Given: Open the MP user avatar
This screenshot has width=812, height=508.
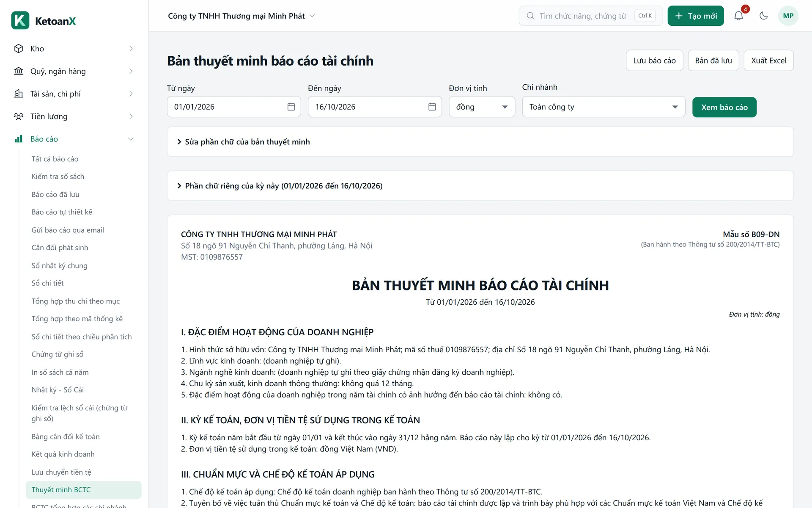Looking at the screenshot, I should (x=788, y=16).
